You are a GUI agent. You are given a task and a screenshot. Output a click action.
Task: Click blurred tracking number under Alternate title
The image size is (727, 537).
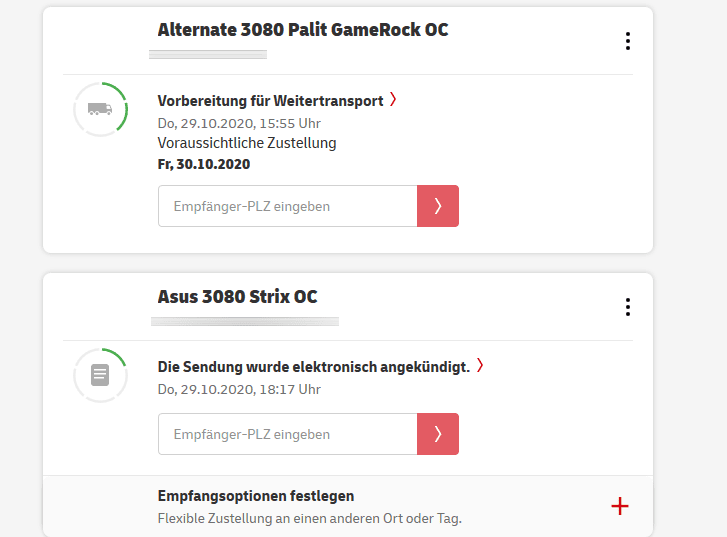coord(208,55)
